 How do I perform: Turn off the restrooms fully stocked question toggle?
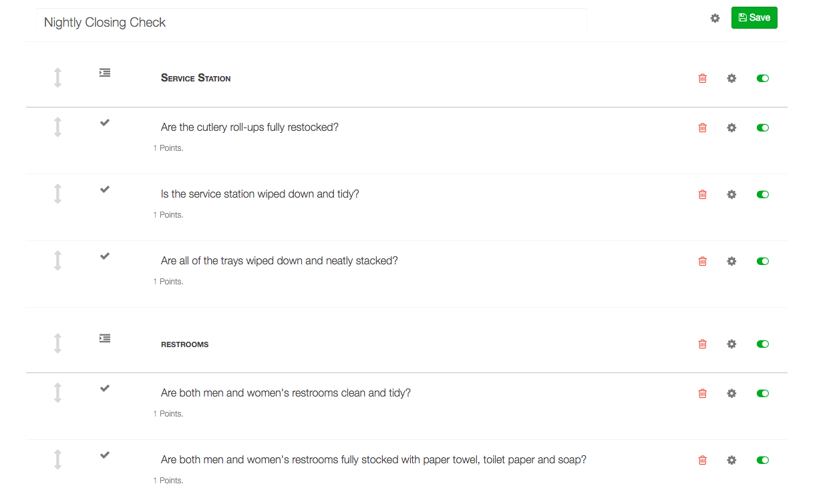coord(763,460)
